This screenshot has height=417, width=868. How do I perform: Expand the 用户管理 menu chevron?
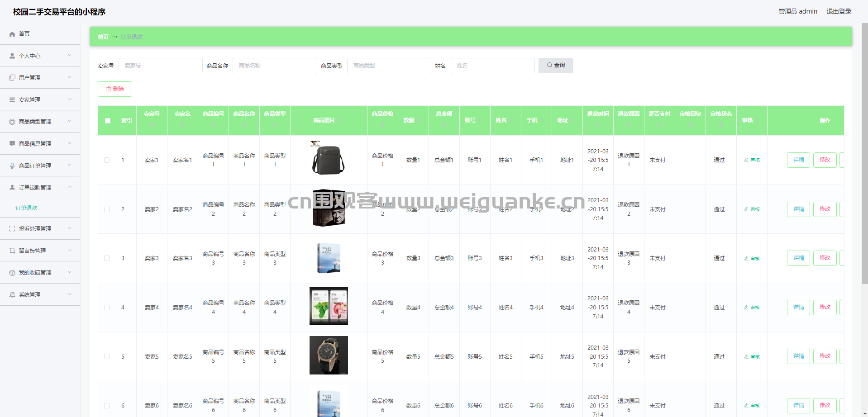(70, 77)
